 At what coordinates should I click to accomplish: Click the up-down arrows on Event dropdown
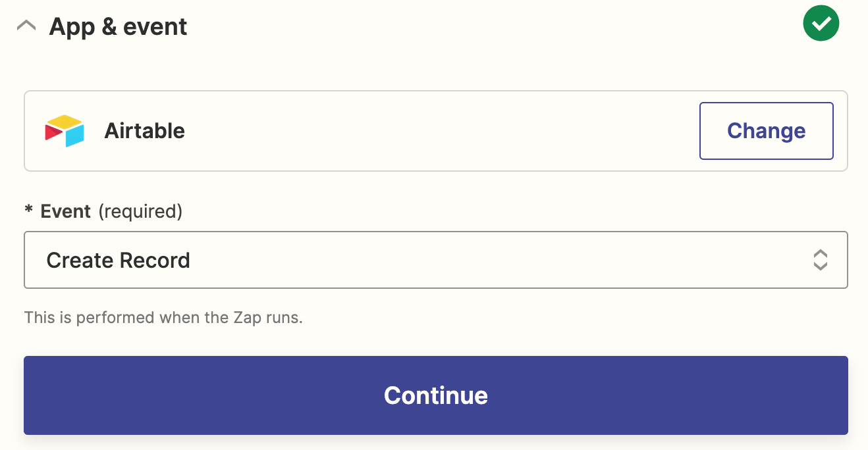820,260
